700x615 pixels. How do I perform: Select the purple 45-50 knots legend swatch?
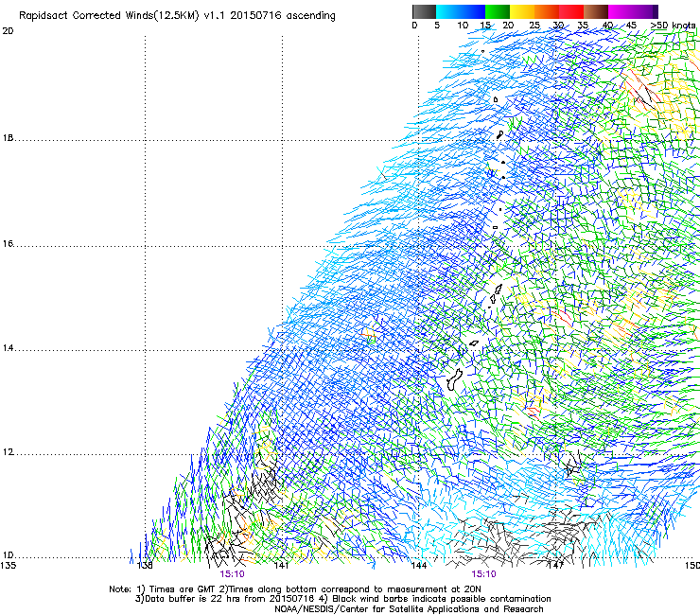click(x=645, y=11)
